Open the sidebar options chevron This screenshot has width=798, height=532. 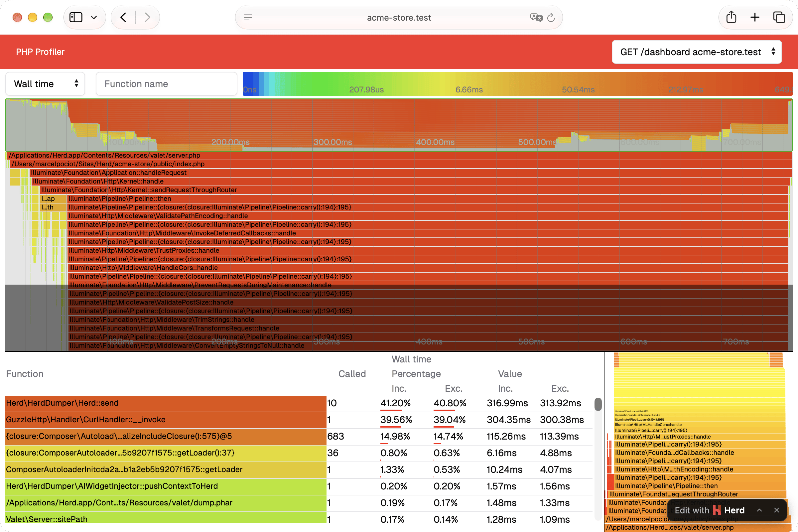tap(94, 17)
